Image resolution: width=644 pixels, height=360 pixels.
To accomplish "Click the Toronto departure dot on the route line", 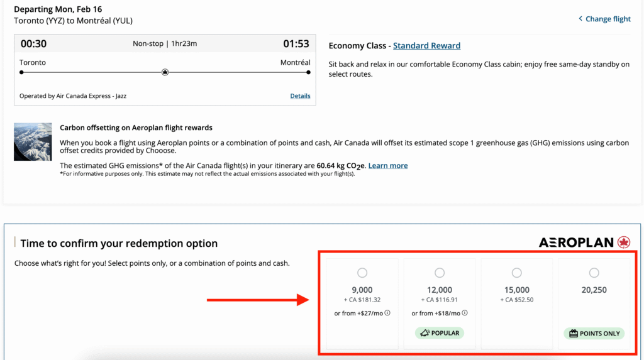I will [x=21, y=72].
